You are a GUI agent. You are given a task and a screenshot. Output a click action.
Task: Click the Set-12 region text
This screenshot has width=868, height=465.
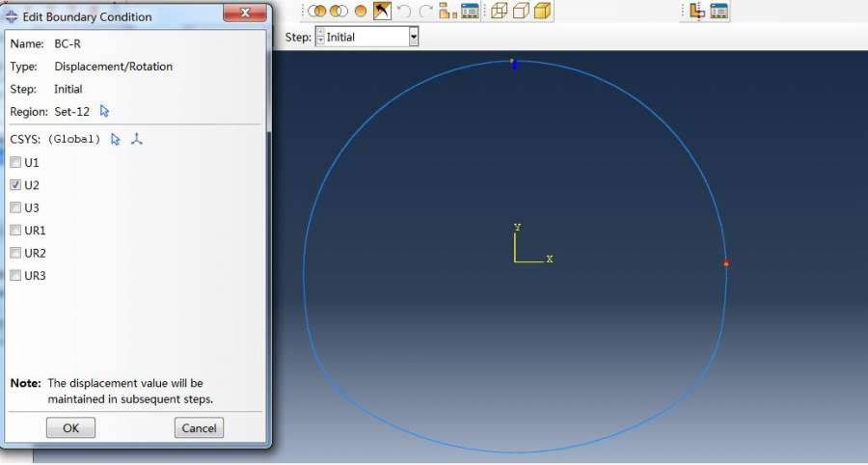pos(72,112)
